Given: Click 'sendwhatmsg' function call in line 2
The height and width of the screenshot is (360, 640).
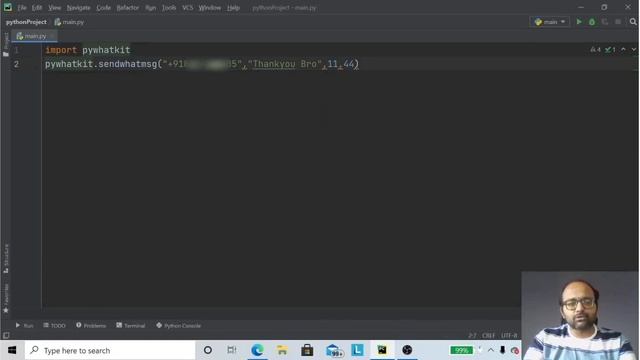Looking at the screenshot, I should 127,64.
